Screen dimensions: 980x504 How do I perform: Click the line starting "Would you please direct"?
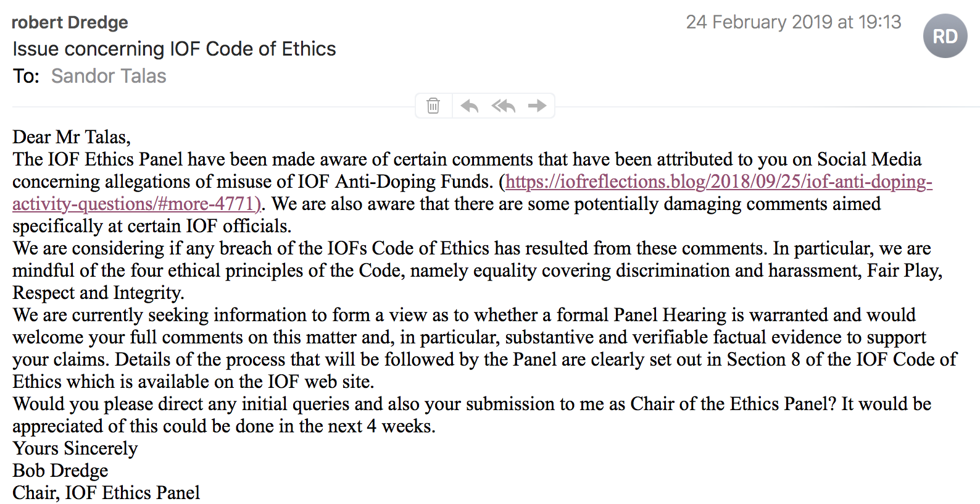471,404
